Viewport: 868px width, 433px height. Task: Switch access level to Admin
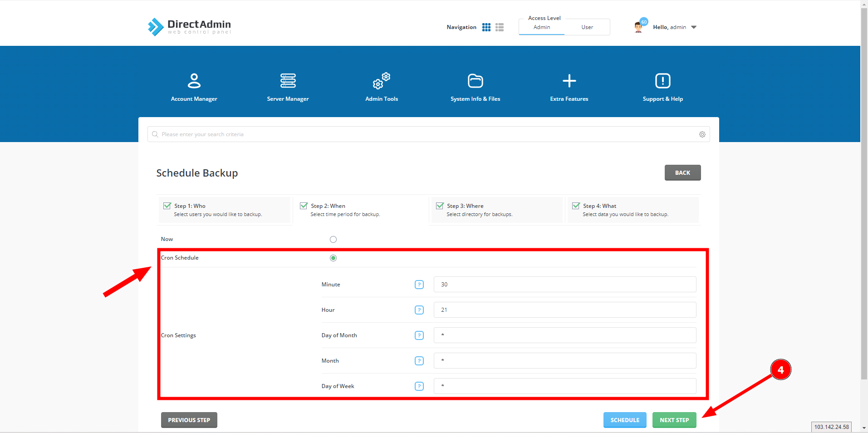(x=542, y=27)
